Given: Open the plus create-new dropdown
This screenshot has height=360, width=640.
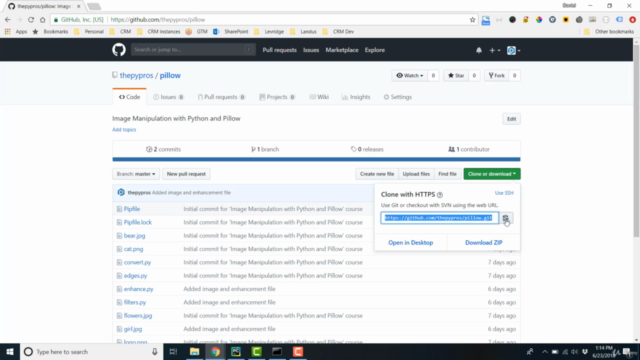Looking at the screenshot, I should point(494,50).
